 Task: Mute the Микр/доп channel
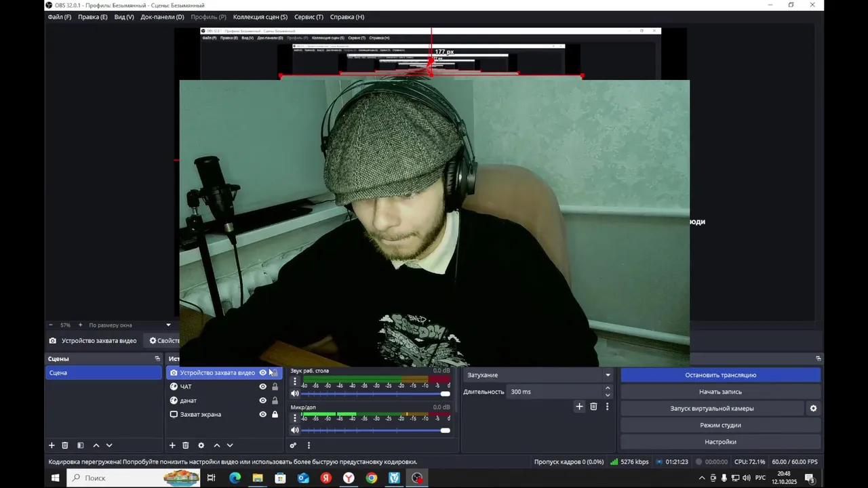[295, 430]
